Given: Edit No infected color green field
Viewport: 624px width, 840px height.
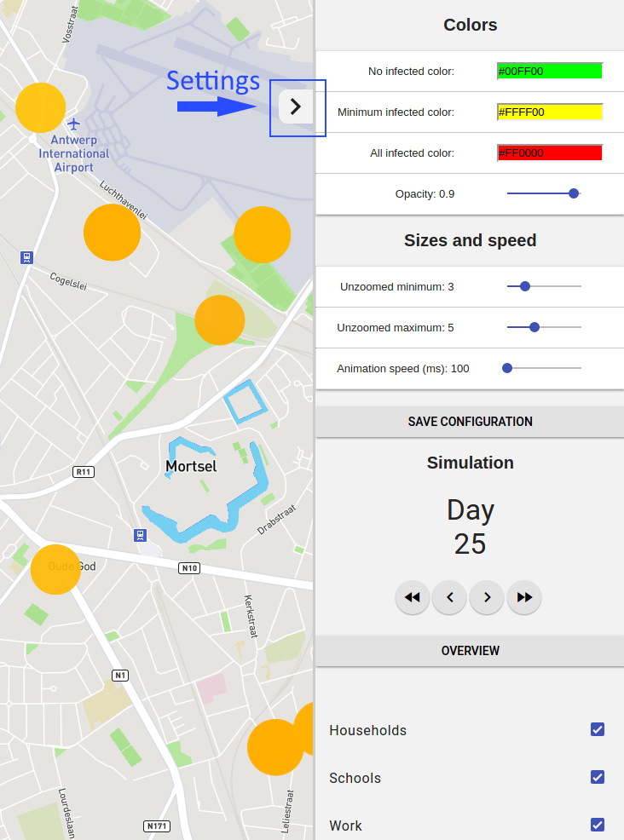Looking at the screenshot, I should coord(550,72).
